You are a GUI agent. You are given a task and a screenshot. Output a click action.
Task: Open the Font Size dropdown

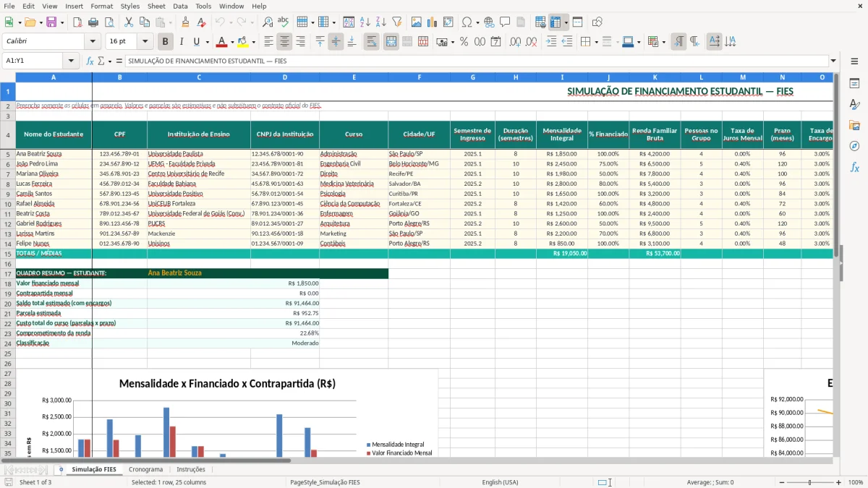[145, 42]
